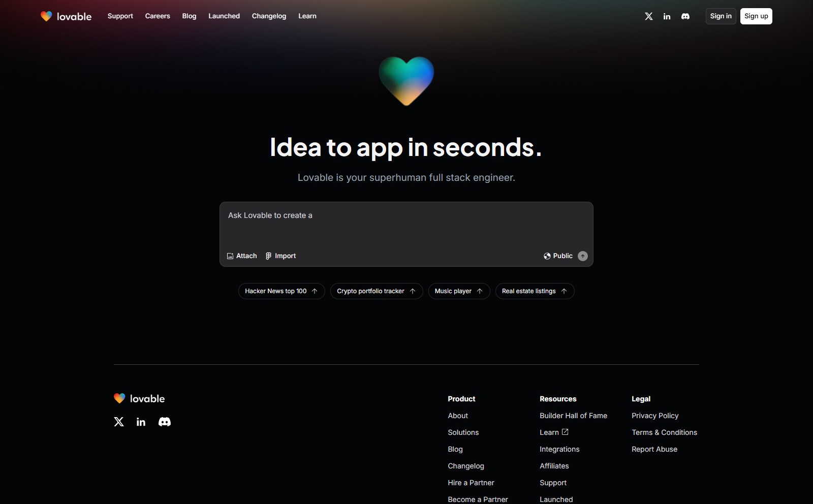Open the X (Twitter) icon in header
813x504 pixels.
point(649,16)
